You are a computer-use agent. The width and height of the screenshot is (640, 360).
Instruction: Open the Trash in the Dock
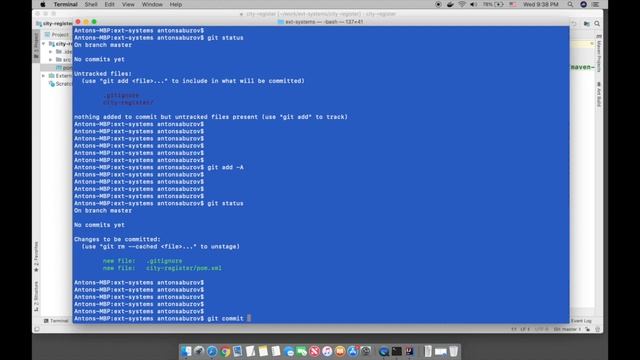453,351
